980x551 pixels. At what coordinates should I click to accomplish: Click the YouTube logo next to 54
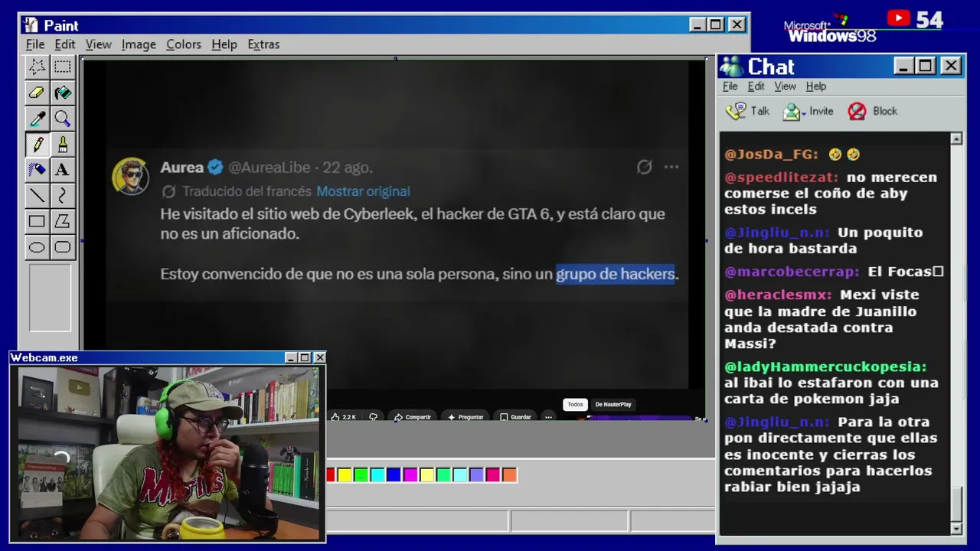click(x=899, y=18)
